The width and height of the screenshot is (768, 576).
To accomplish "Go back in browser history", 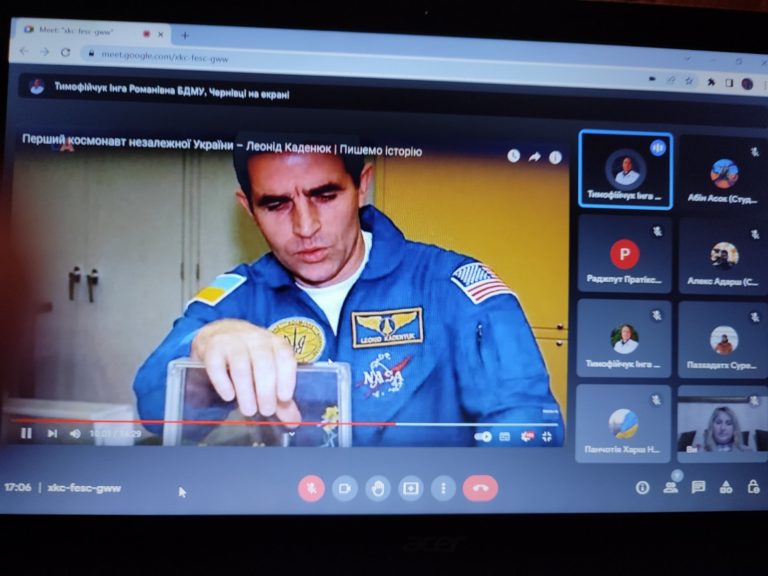I will tap(24, 51).
